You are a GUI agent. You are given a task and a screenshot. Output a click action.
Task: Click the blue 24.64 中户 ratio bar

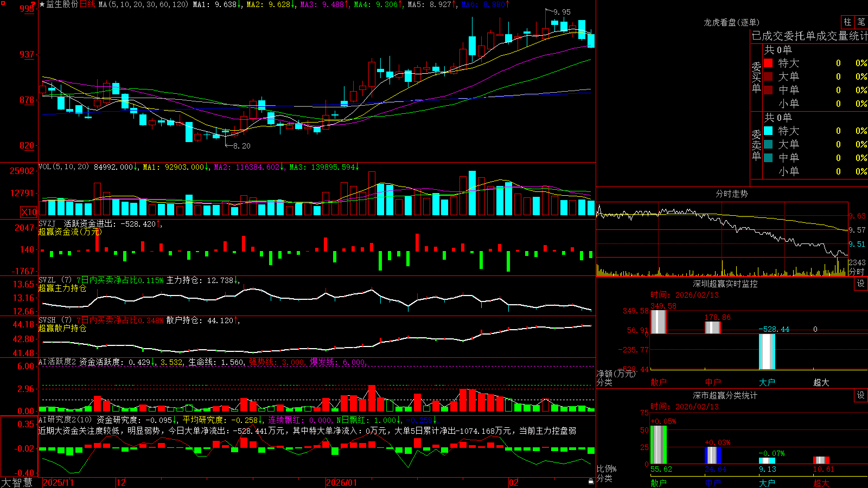(x=713, y=455)
